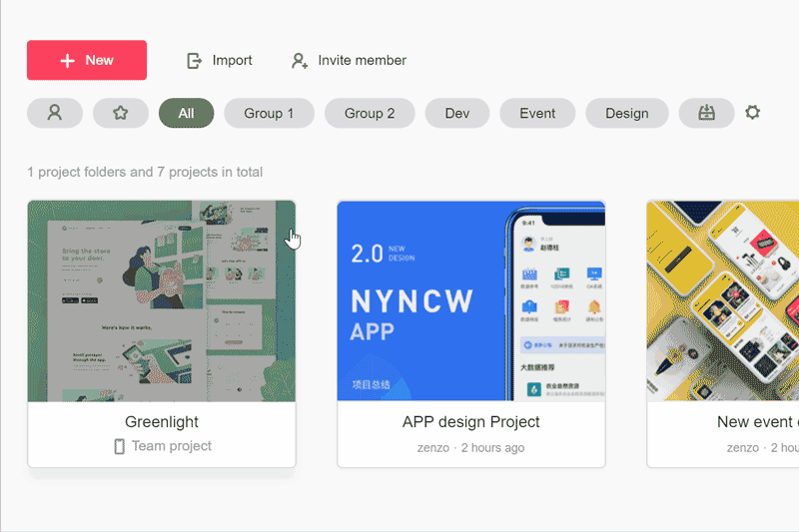Click the project count summary text
The height and width of the screenshot is (532, 799).
pos(145,172)
